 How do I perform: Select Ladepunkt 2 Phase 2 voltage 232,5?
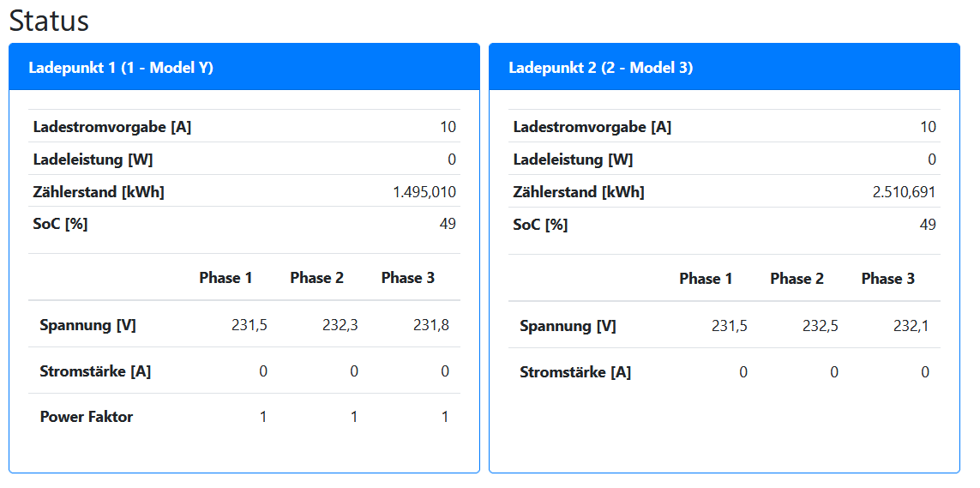(x=820, y=326)
